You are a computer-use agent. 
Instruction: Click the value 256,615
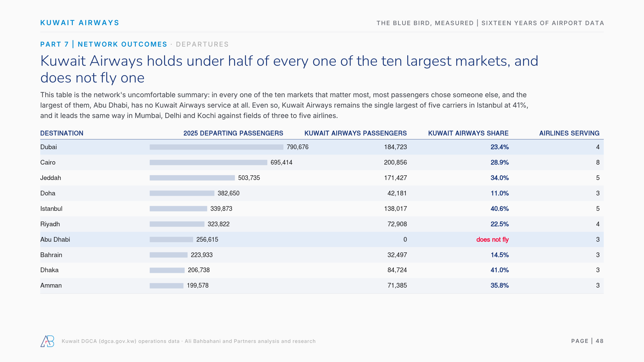click(207, 240)
